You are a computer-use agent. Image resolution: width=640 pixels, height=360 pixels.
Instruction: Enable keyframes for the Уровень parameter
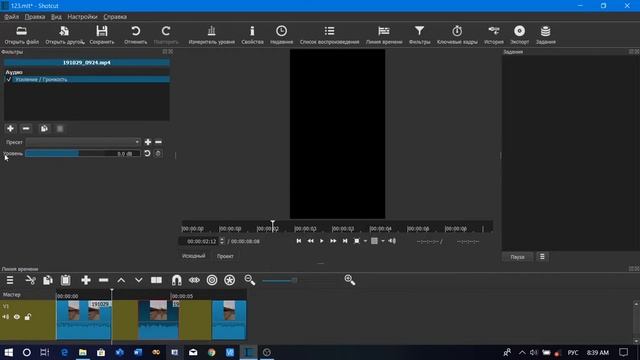[158, 153]
